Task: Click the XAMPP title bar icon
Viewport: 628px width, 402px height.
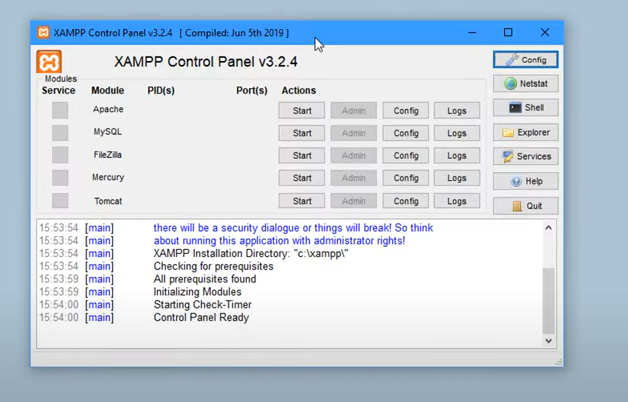Action: (43, 32)
